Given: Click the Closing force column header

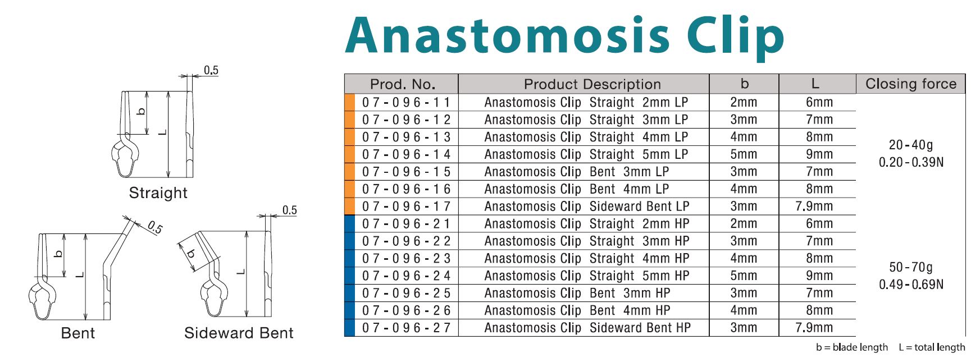Looking at the screenshot, I should point(911,84).
